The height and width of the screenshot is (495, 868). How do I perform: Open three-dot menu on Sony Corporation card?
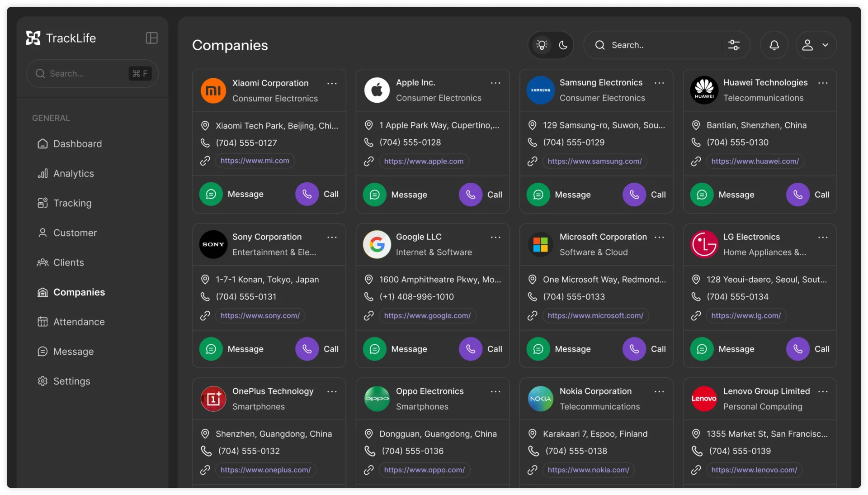332,237
